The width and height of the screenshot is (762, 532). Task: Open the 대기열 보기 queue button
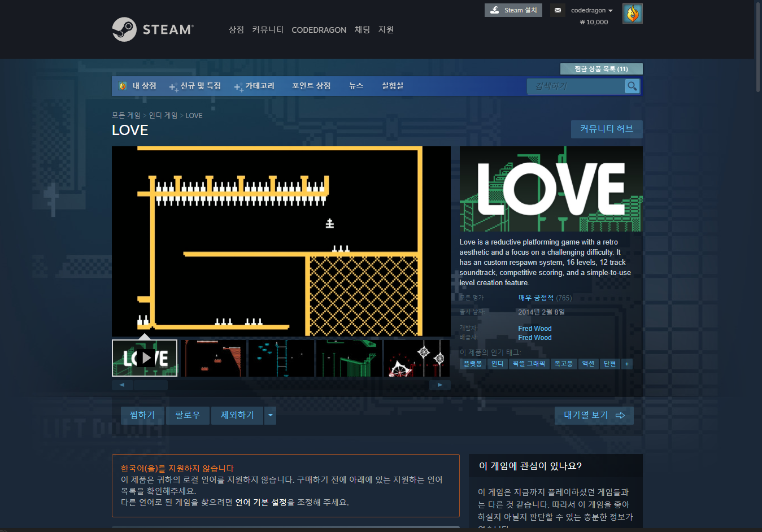click(x=594, y=415)
